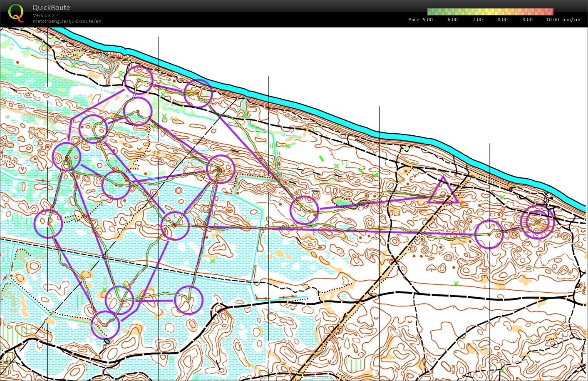Click the last single control circle before the finish
Viewport: 588px width, 381px height.
(x=489, y=234)
